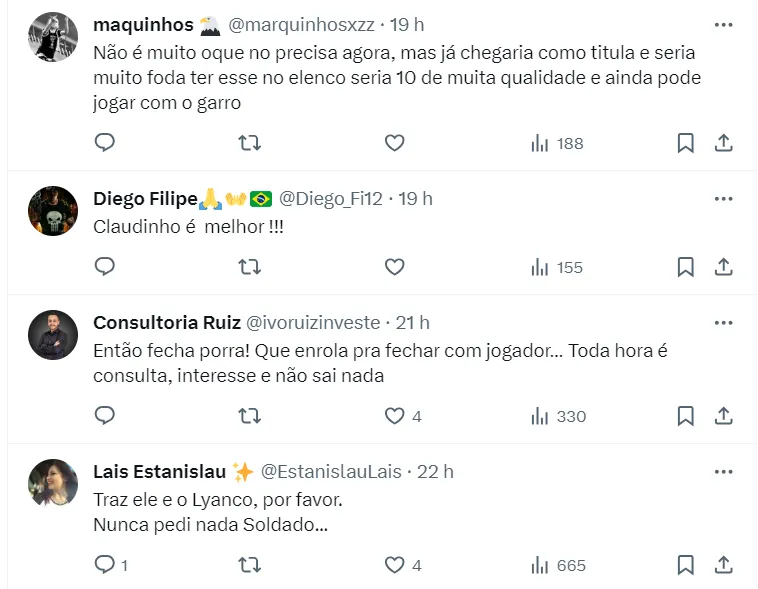This screenshot has width=758, height=589.
Task: Open Diego Filipe's profile name link
Action: pyautogui.click(x=145, y=199)
